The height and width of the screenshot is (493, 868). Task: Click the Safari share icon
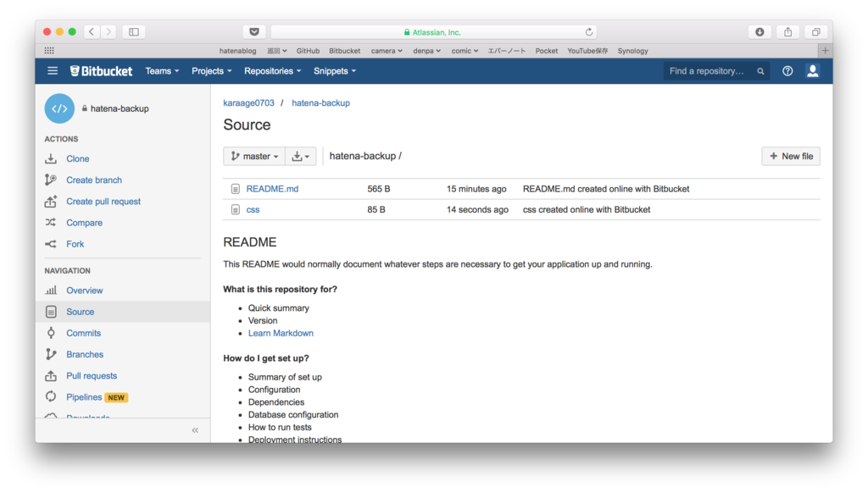click(787, 32)
